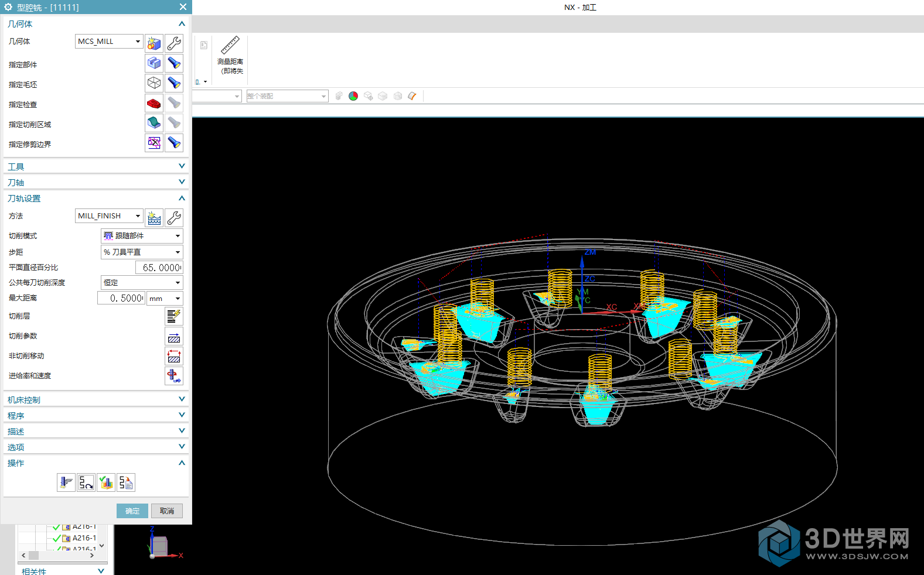Click the specify check (指定检查) red icon
Viewport: 924px width, 575px height.
tap(154, 103)
